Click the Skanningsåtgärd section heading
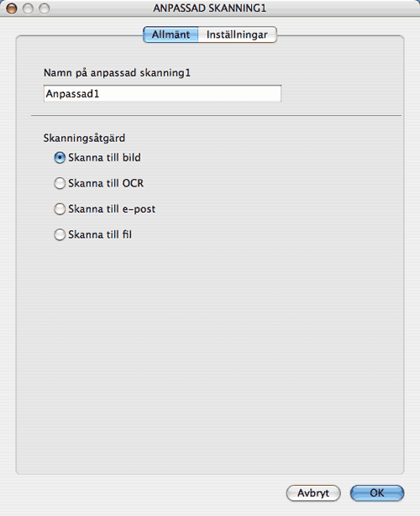Viewport: 420px width, 516px height. 84,138
